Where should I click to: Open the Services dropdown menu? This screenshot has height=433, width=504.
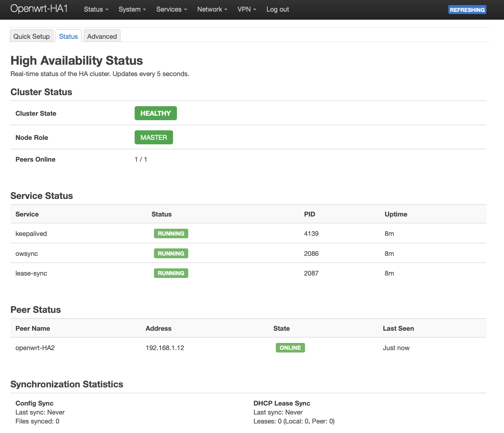point(172,10)
